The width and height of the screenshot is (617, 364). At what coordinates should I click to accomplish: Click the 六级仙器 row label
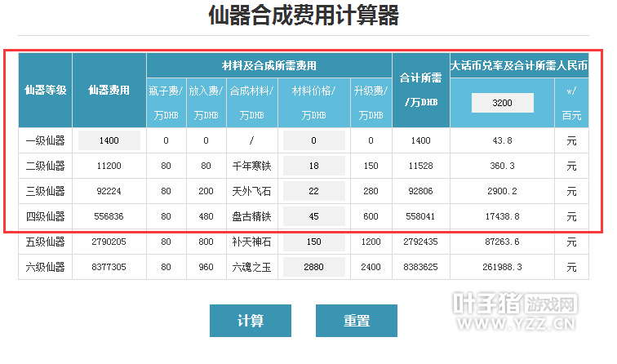coord(46,267)
